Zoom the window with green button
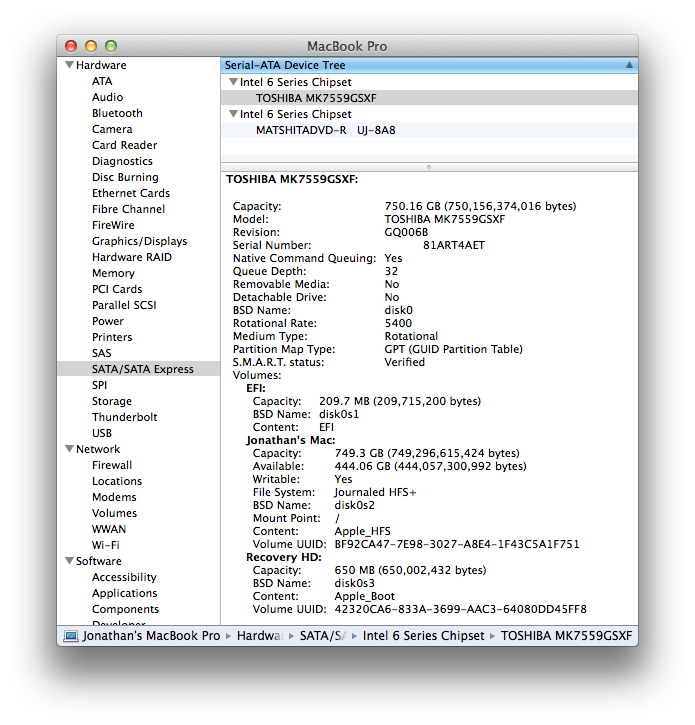 (111, 46)
